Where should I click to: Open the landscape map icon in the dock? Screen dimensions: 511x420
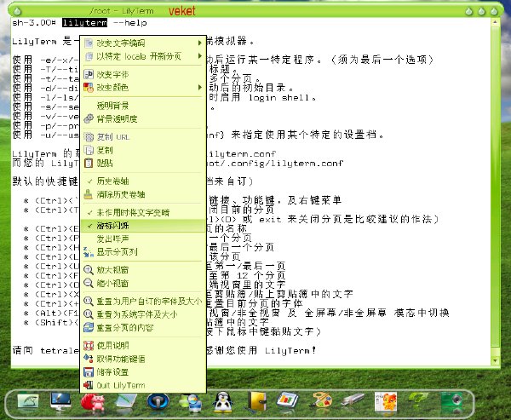coord(28,401)
